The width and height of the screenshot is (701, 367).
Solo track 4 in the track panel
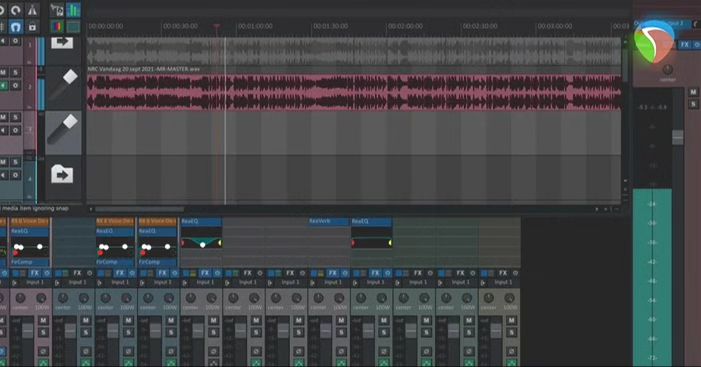[16, 162]
